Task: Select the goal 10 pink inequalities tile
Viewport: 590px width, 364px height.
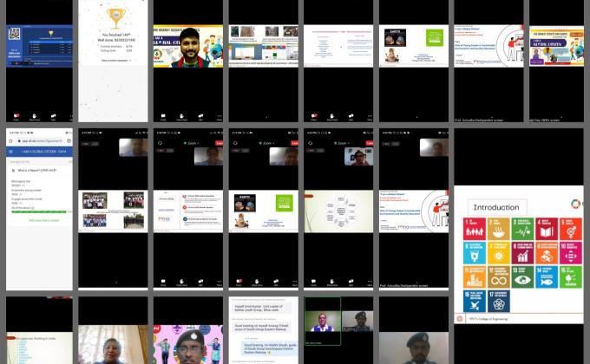Action: point(571,253)
